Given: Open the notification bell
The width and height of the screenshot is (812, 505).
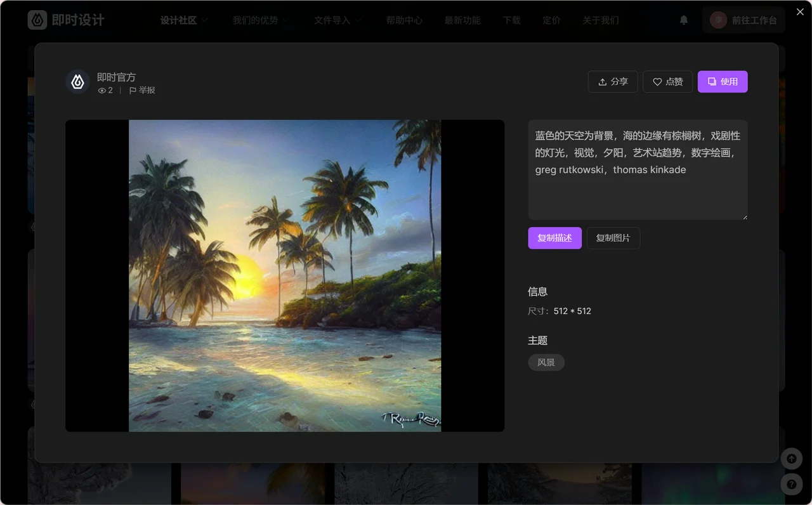Looking at the screenshot, I should coord(683,20).
